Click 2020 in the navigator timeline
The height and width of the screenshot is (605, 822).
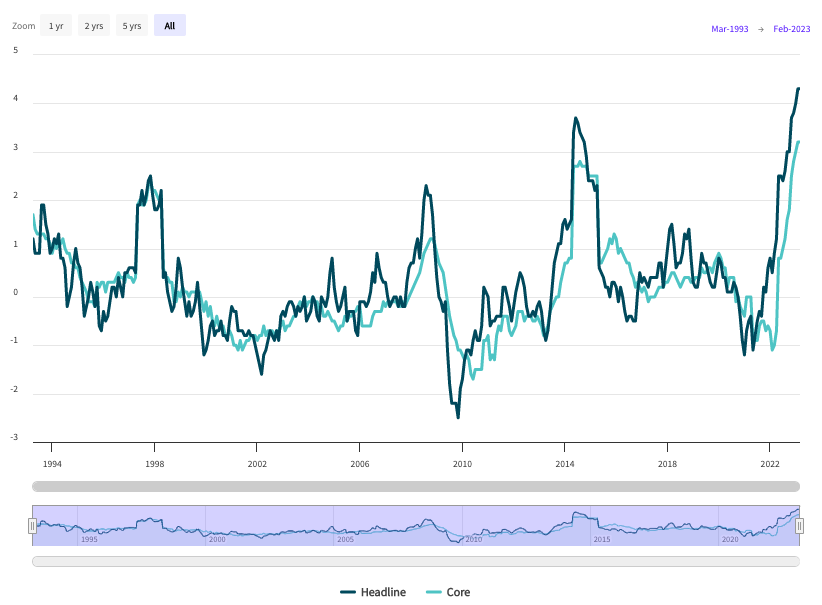tap(730, 539)
